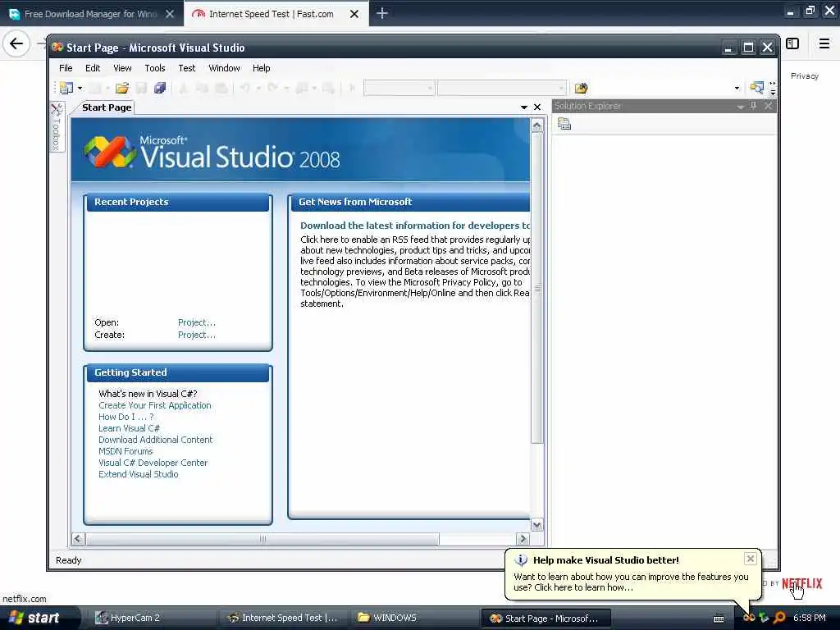Open the active files dropdown arrow beside Start Page

pyautogui.click(x=524, y=107)
